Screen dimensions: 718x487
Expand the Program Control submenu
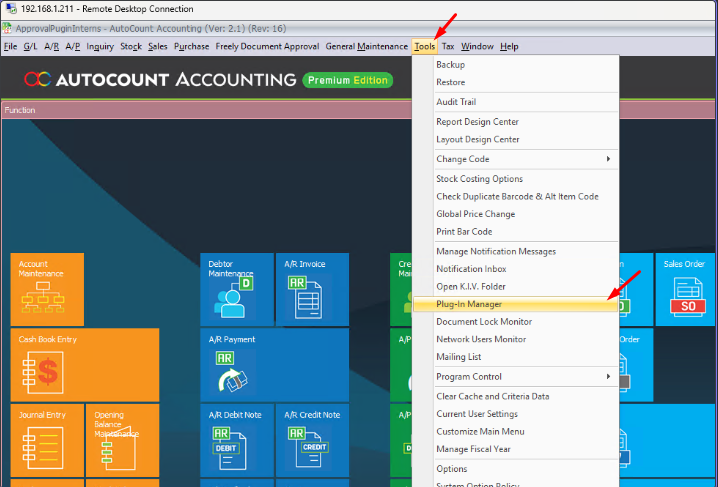[516, 377]
